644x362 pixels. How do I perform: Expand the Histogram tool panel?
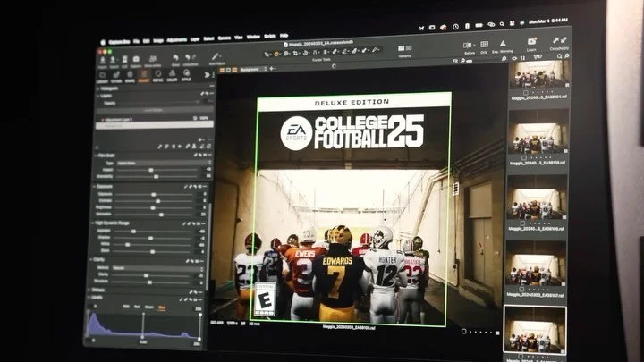(98, 88)
